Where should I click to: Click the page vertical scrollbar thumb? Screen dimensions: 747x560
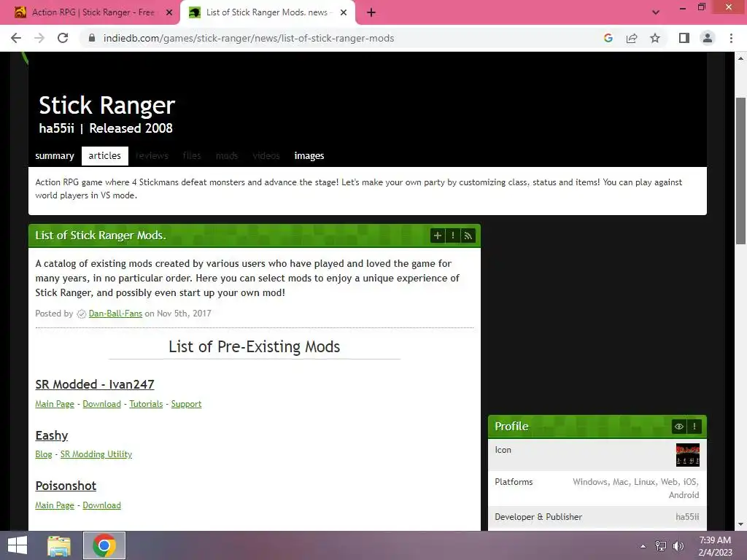point(740,171)
